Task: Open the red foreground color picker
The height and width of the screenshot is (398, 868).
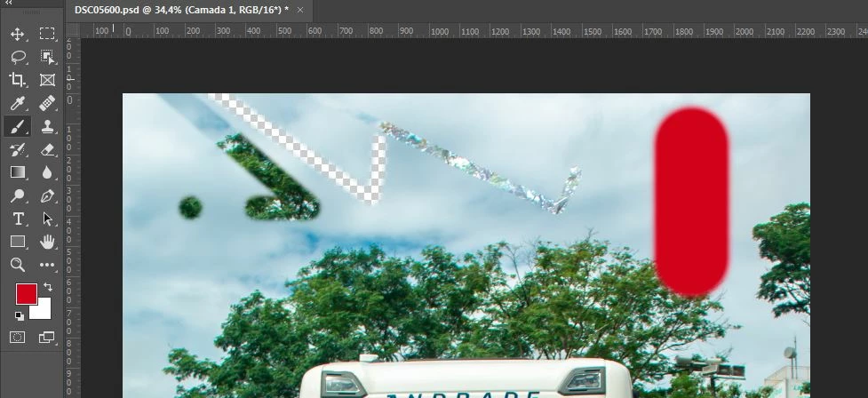Action: 26,294
